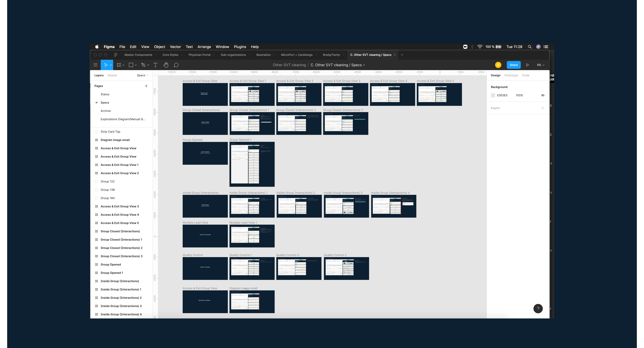
Task: Select the Hand tool
Action: pyautogui.click(x=166, y=65)
